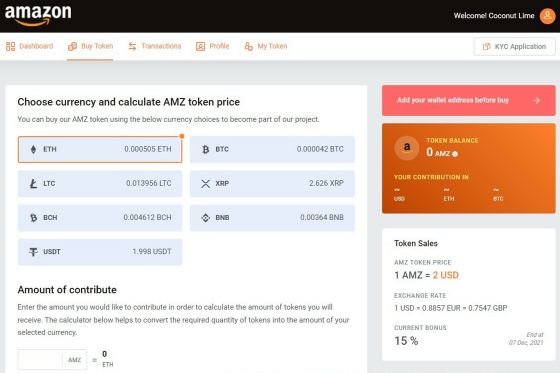This screenshot has height=373, width=560.
Task: Pick the USDT currency option
Action: point(100,252)
